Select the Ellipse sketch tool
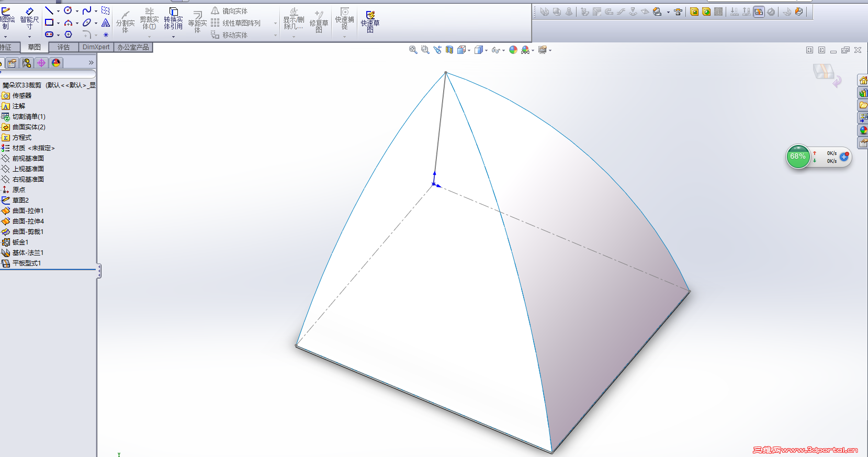 (87, 23)
